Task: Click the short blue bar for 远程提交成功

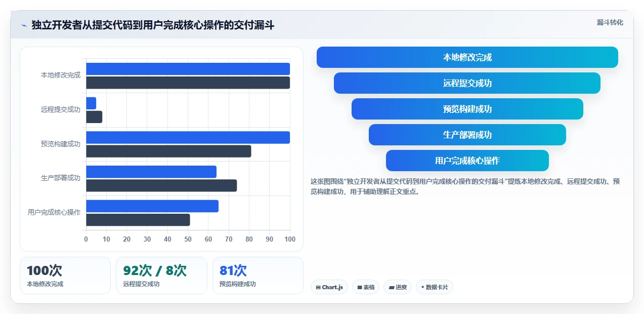Action: [91, 103]
